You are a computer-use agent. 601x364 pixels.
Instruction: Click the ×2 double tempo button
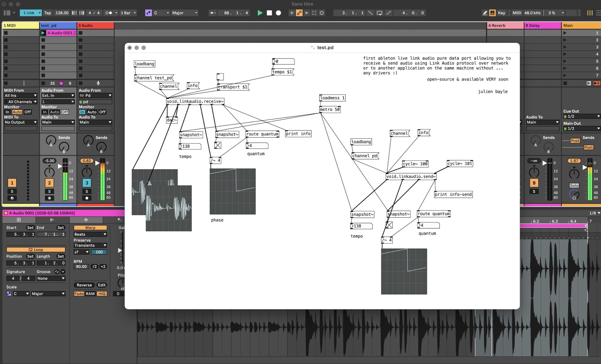103,267
